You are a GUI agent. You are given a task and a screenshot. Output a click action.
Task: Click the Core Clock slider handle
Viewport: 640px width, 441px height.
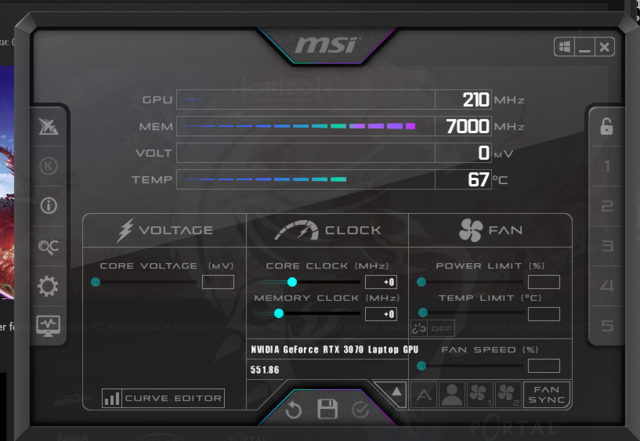pyautogui.click(x=292, y=282)
